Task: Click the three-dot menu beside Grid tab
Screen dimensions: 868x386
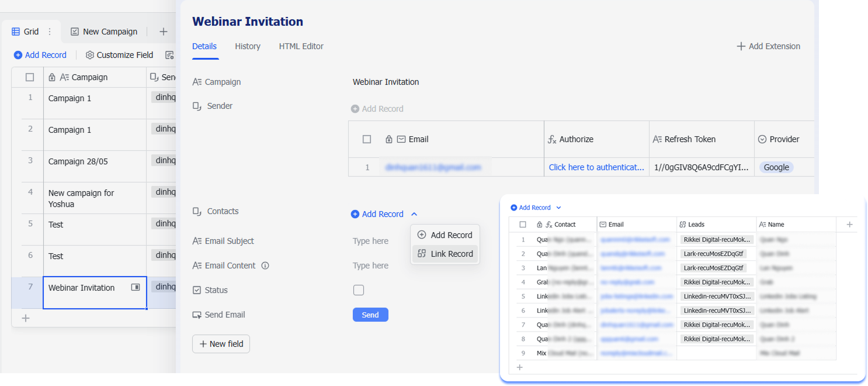Action: [50, 32]
